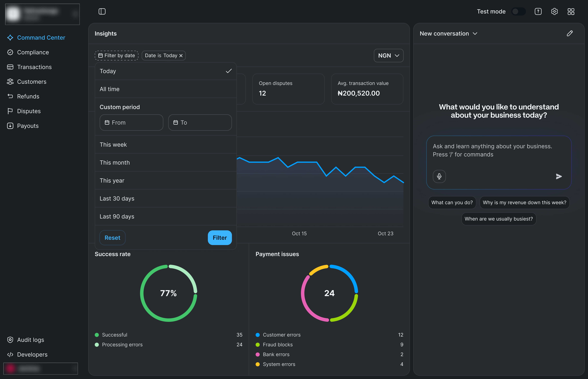Click the Refunds return-arrow icon
Screen dimensions: 588x379
10,96
